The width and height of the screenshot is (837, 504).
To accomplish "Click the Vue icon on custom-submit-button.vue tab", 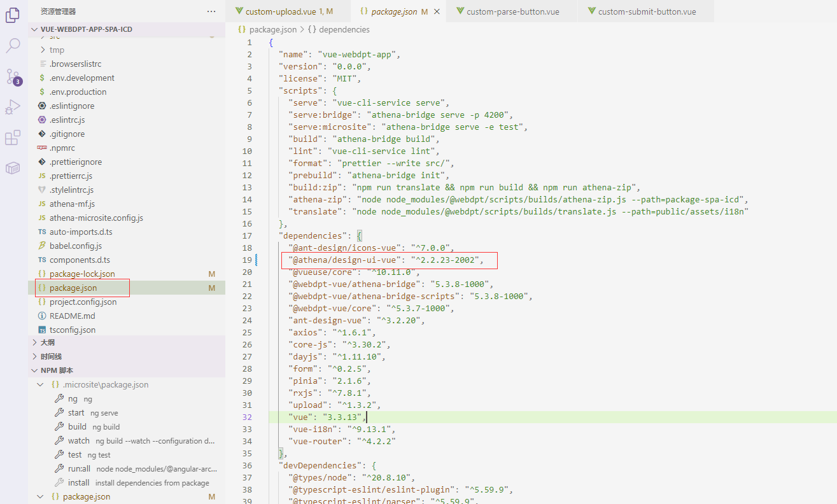I will (x=591, y=11).
